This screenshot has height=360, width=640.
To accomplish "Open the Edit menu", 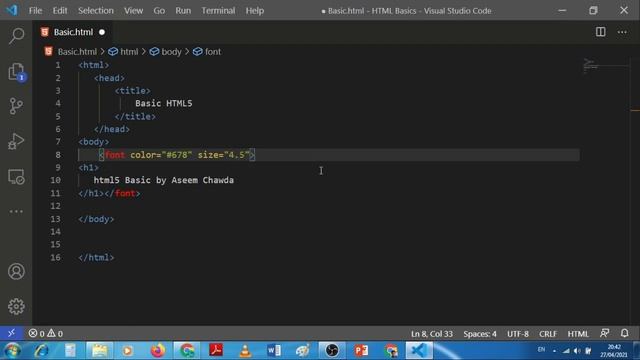I will coord(60,11).
